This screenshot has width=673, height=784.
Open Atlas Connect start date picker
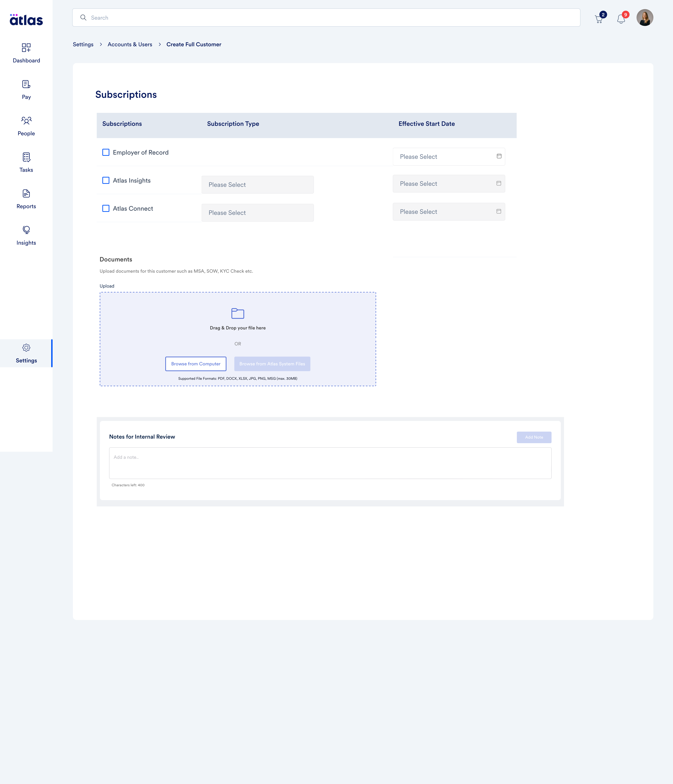click(x=449, y=212)
